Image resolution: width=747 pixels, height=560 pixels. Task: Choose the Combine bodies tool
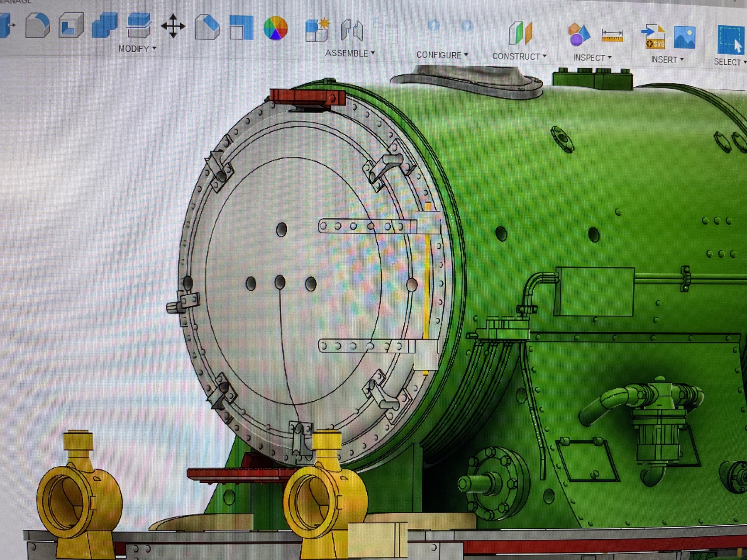[105, 26]
